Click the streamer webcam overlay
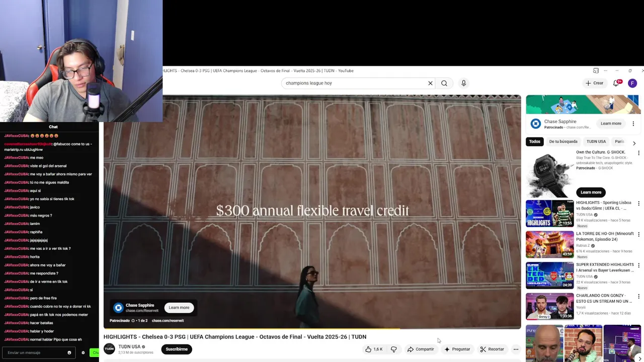This screenshot has height=362, width=644. 81,61
